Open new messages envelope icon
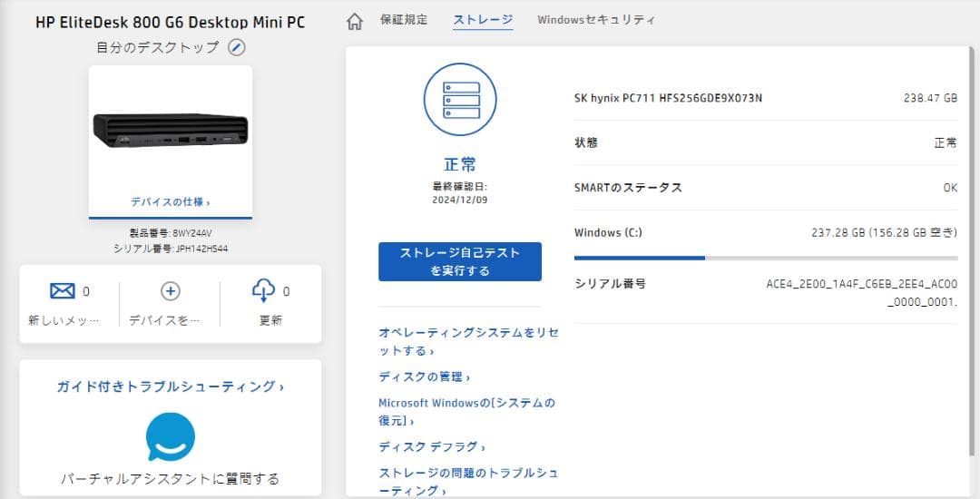 (63, 291)
